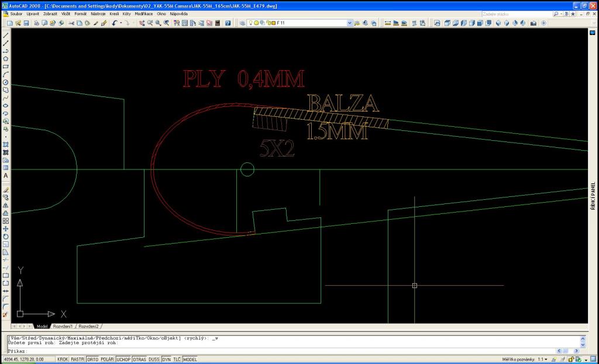Viewport: 599px width, 364px height.
Task: Select the multiline Text tool (A)
Action: click(x=6, y=175)
